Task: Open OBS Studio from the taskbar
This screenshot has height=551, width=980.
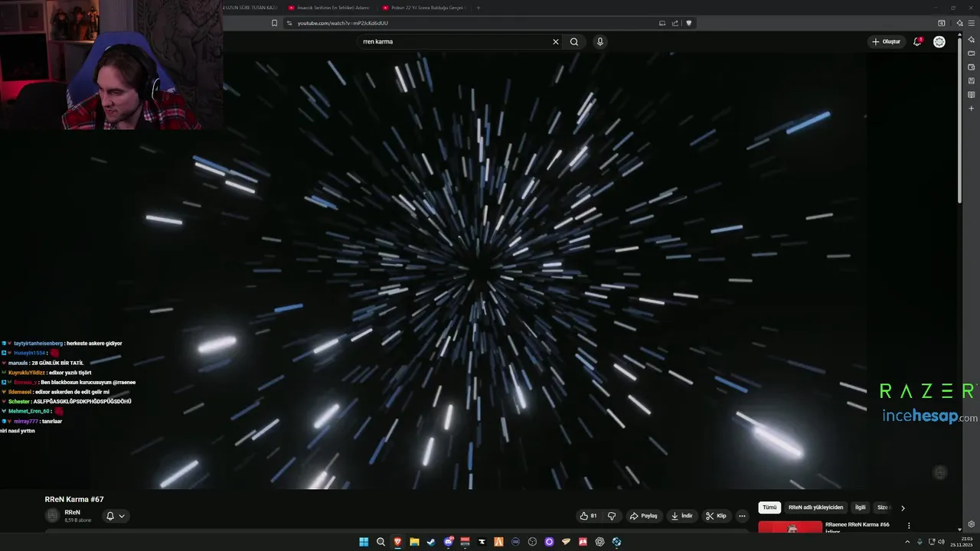Action: tap(532, 542)
